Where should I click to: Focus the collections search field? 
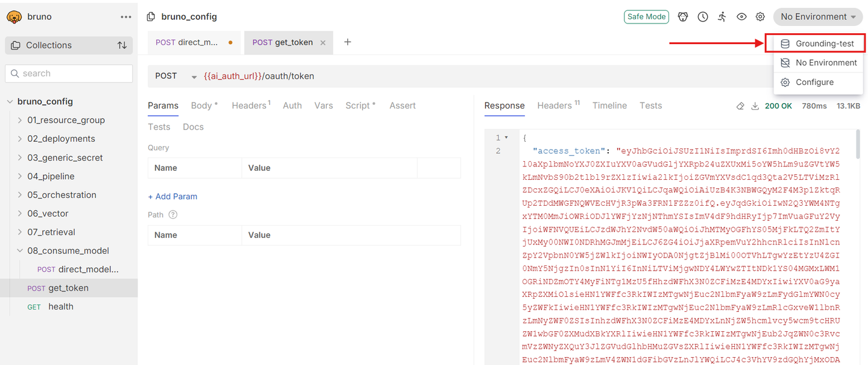point(69,74)
